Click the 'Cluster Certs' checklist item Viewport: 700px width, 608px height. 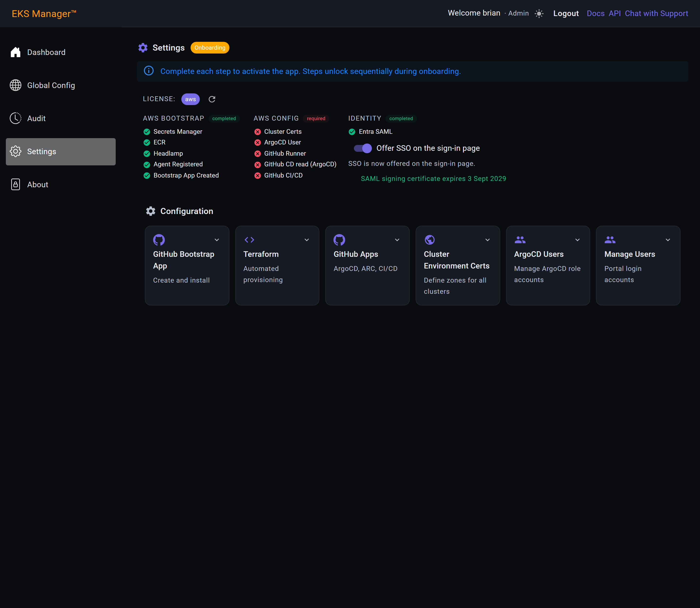[x=282, y=132]
